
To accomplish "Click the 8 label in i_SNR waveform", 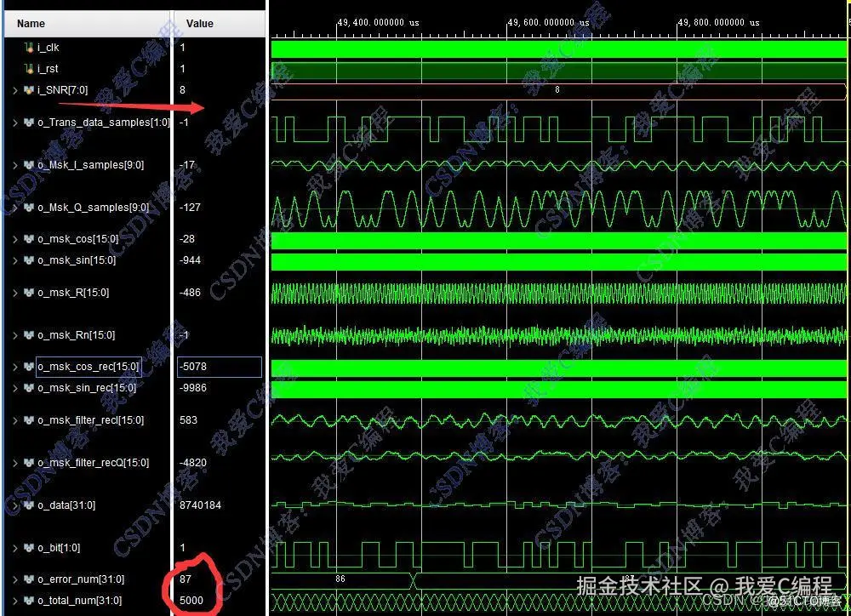I will [557, 90].
